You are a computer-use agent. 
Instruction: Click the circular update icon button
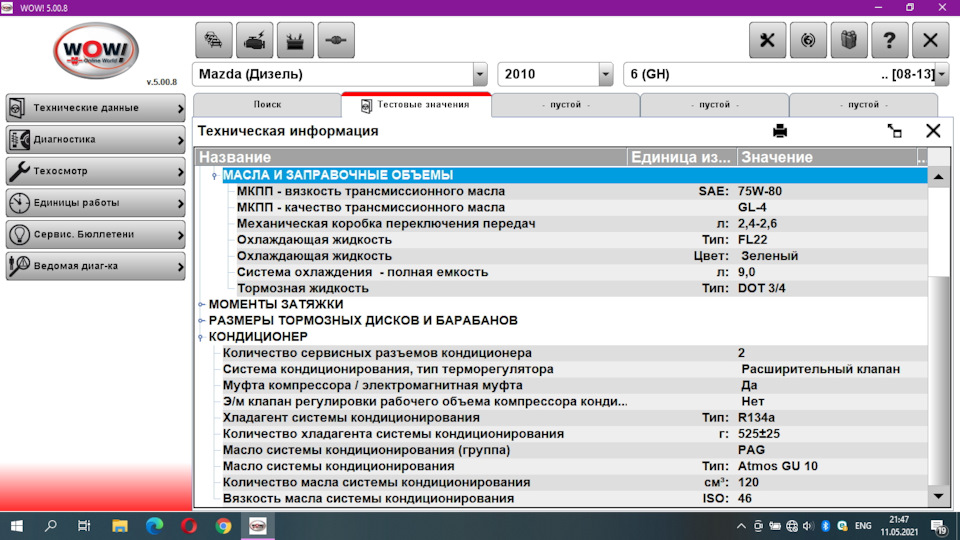coord(808,40)
